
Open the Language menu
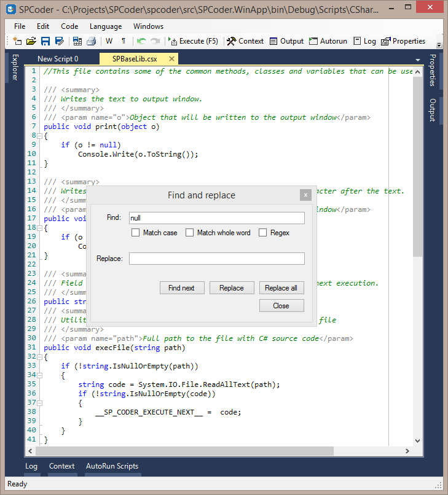coord(106,26)
